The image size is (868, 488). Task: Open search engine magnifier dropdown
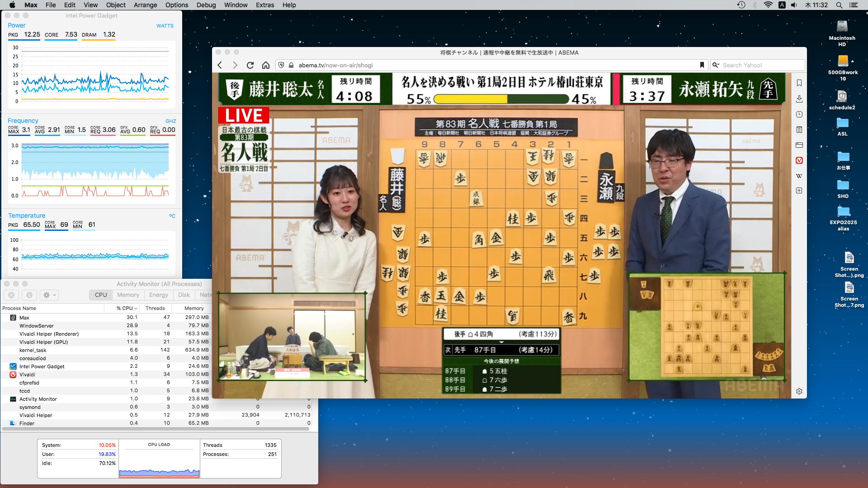pyautogui.click(x=716, y=65)
